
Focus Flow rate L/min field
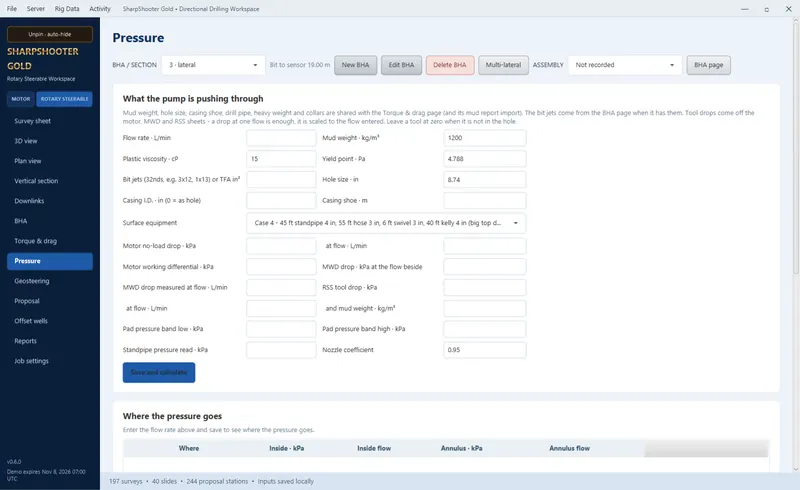click(x=281, y=138)
